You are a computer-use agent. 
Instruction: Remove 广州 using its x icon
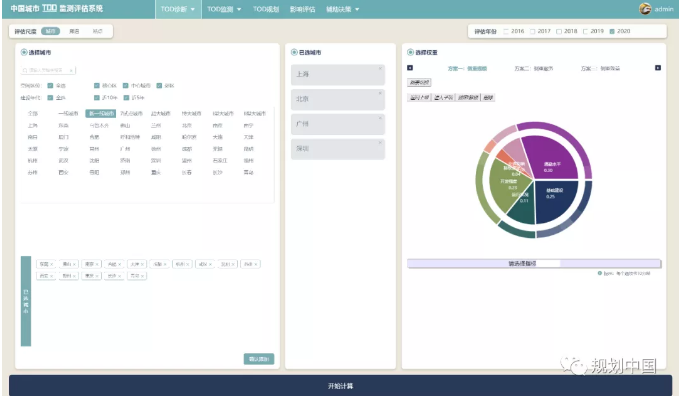click(x=380, y=118)
